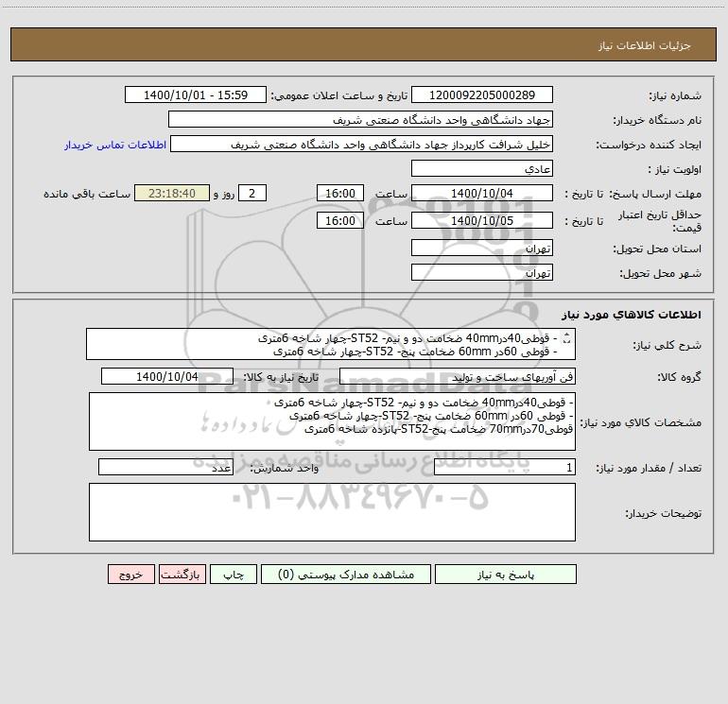Click the نام دستگاه خریدار field
The width and height of the screenshot is (728, 704).
(360, 119)
